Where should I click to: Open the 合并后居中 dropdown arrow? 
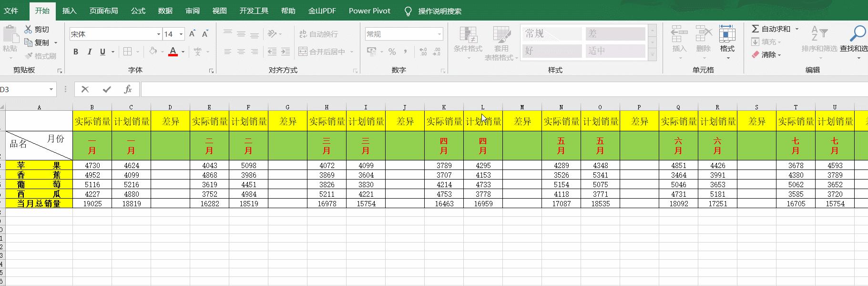click(352, 52)
